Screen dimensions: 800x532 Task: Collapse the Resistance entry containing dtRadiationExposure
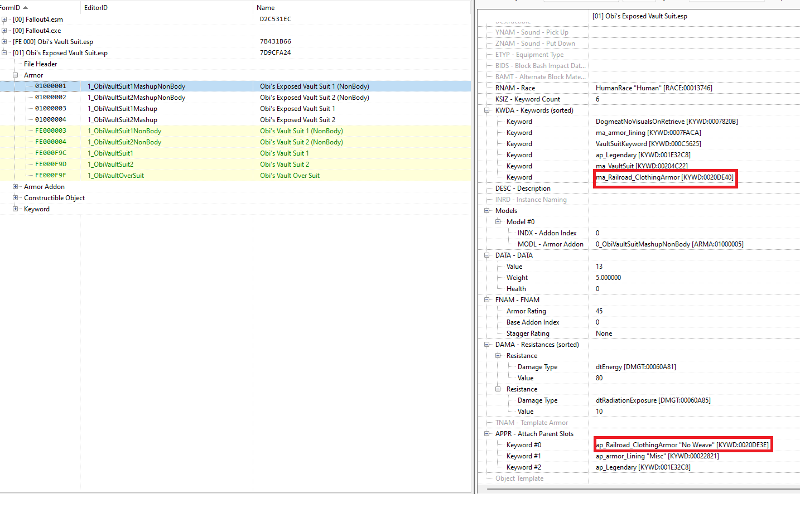click(x=498, y=389)
